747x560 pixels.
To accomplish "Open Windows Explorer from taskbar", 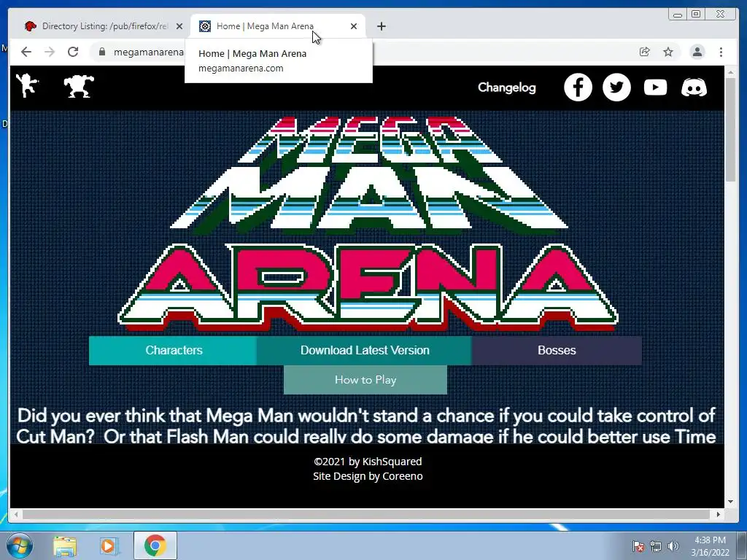I will click(65, 546).
